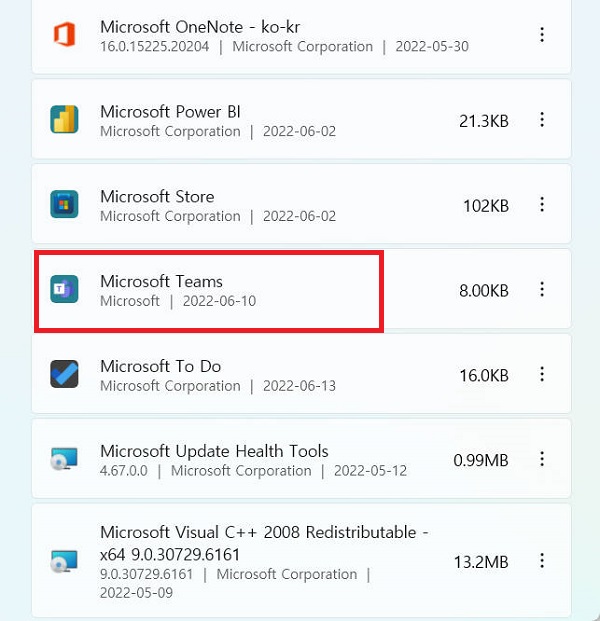Click the Visual C++ install date 2022-05-09
The height and width of the screenshot is (621, 600).
tap(137, 593)
